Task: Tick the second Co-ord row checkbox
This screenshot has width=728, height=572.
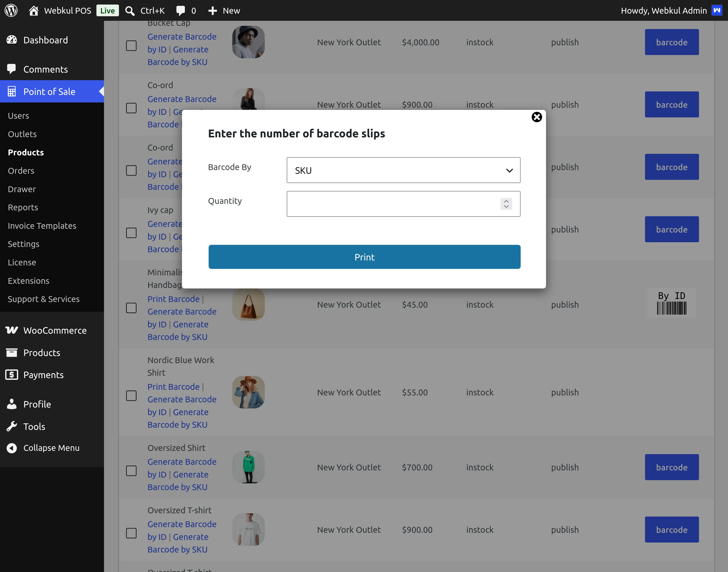Action: pyautogui.click(x=131, y=171)
